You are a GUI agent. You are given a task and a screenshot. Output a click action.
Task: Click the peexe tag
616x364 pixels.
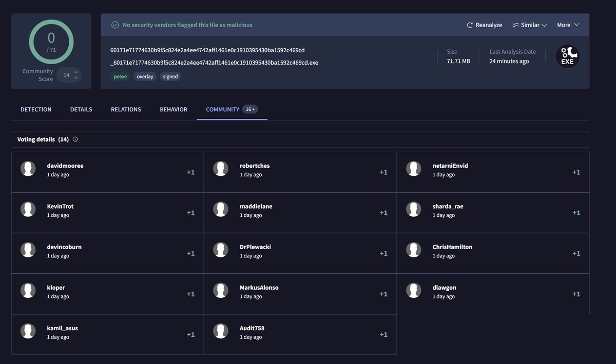[x=120, y=76]
